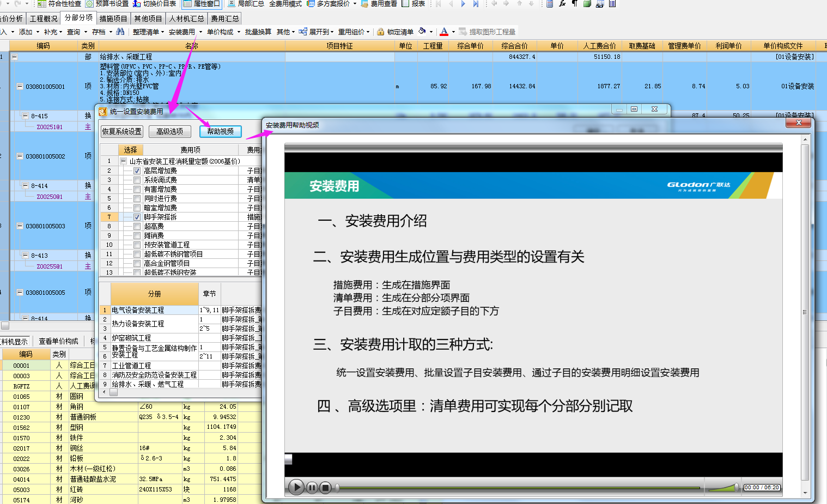Switch to 措施项目 tab
The width and height of the screenshot is (827, 504).
[x=113, y=19]
